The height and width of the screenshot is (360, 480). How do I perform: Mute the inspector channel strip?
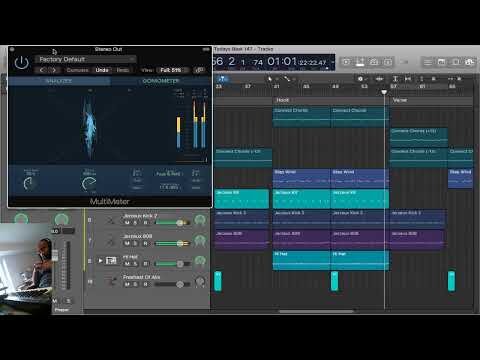click(55, 301)
